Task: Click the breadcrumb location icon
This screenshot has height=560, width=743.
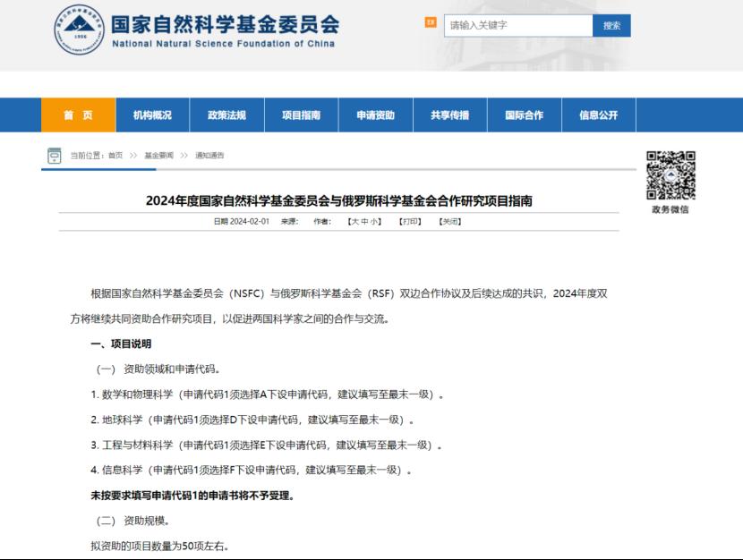Action: click(55, 156)
